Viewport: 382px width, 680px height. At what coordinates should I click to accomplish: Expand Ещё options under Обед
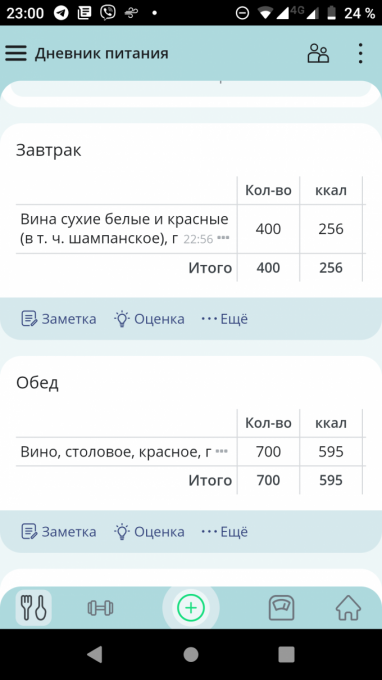225,532
